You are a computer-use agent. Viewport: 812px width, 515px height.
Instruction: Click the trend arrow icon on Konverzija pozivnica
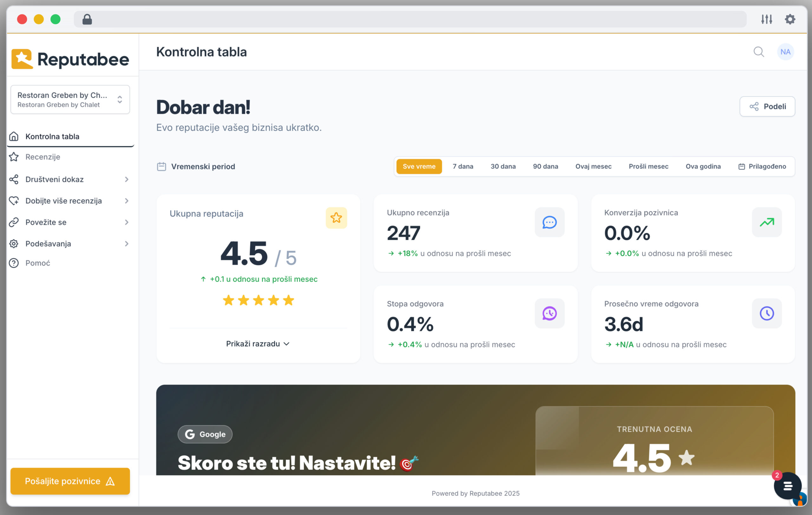pyautogui.click(x=766, y=222)
